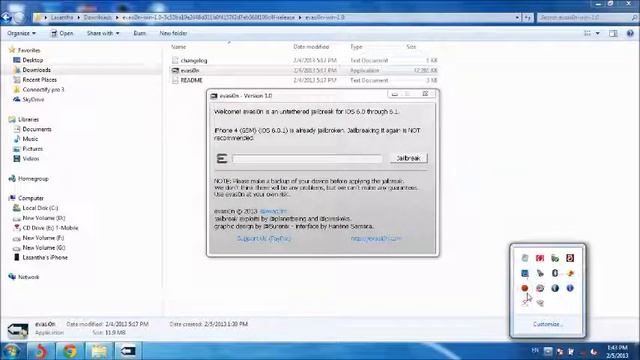Open the evad3rs link in evasi0n credits
This screenshot has height=360, width=640.
coord(273,211)
